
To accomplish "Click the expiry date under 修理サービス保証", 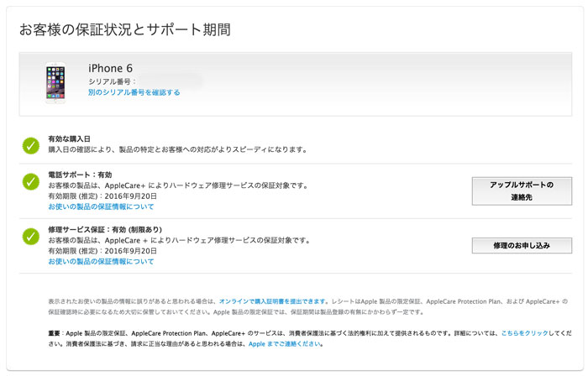I will coord(102,251).
